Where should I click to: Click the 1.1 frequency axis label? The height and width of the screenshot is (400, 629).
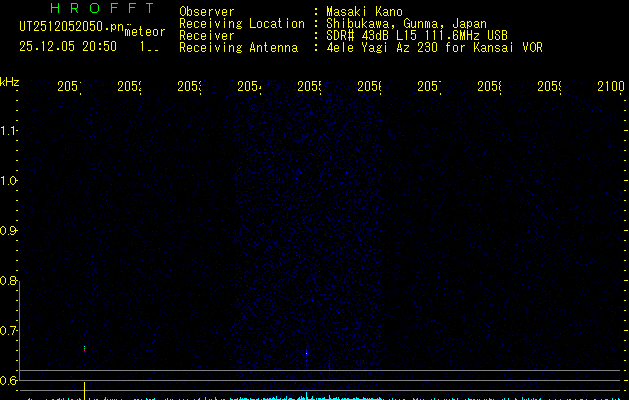[x=8, y=130]
